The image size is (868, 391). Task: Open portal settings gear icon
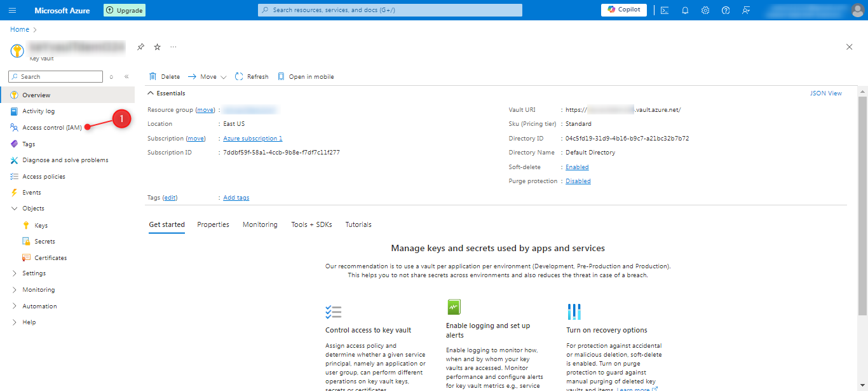pyautogui.click(x=705, y=10)
